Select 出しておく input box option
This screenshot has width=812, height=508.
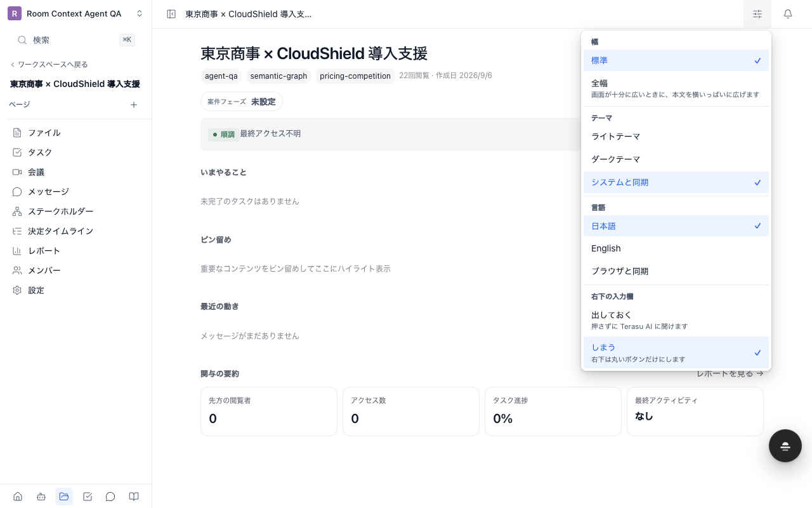coord(676,320)
